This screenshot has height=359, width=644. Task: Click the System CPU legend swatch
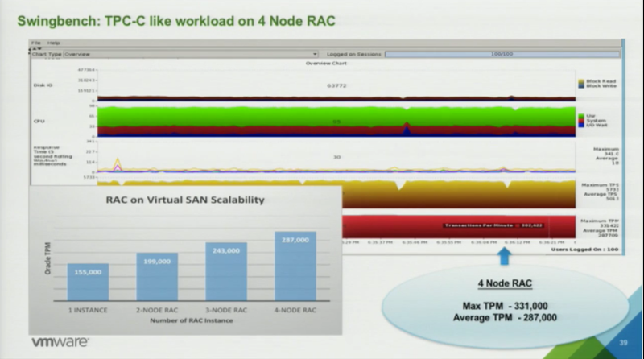581,121
